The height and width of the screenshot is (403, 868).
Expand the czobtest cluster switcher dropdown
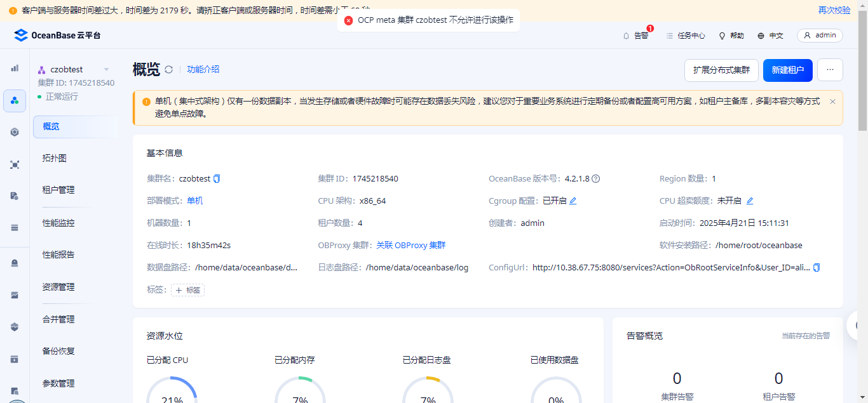(x=106, y=70)
